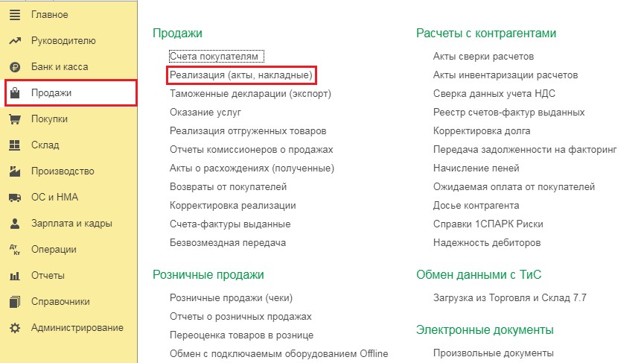Viewport: 644px width, 363px height.
Task: Open Акты инвентаризации расчетов
Action: tap(506, 75)
